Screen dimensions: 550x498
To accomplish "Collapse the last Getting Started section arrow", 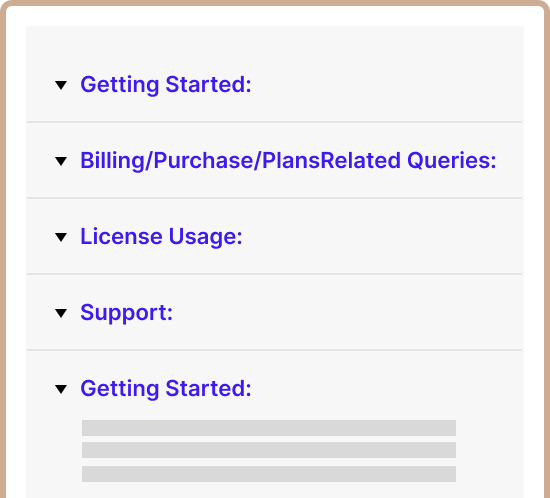I will pyautogui.click(x=61, y=389).
